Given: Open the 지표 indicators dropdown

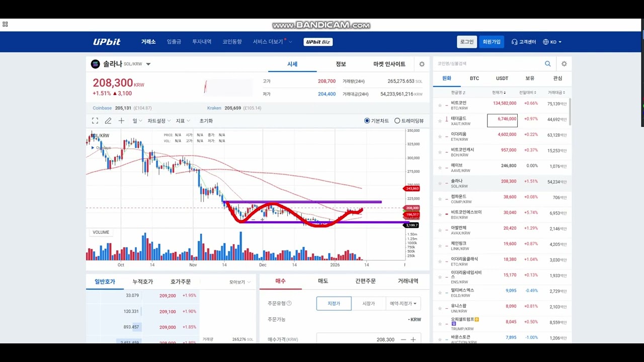Looking at the screenshot, I should pos(183,121).
